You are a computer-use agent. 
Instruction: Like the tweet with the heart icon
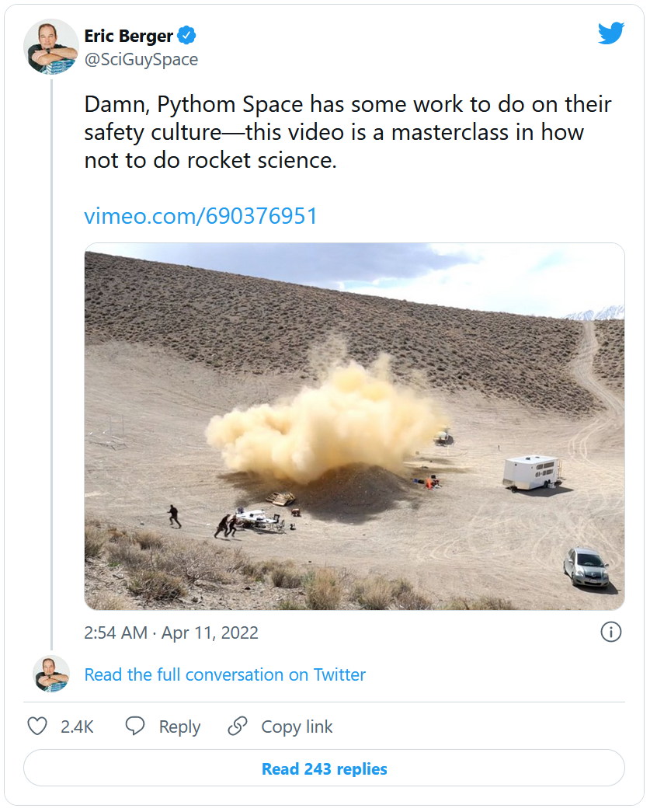[x=37, y=727]
